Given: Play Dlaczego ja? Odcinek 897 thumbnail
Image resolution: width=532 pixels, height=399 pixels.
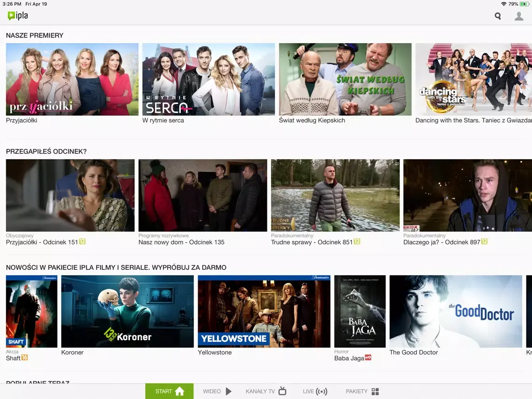Looking at the screenshot, I should pos(467,195).
